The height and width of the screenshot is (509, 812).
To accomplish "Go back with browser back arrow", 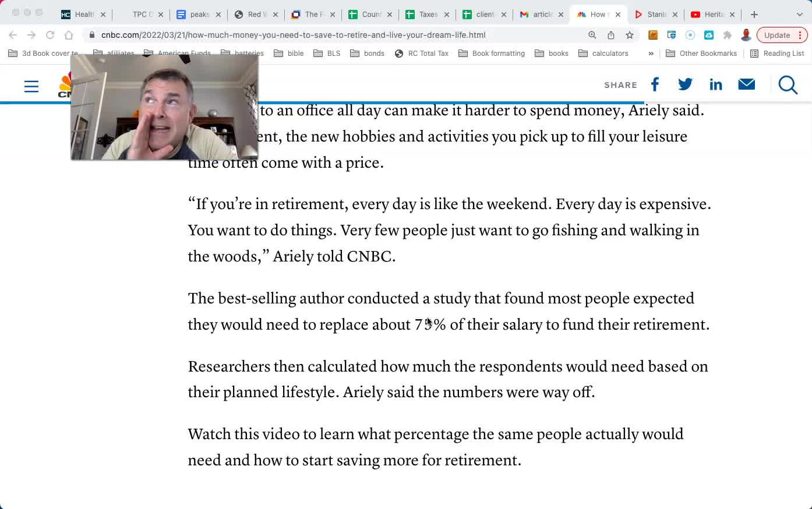I will (13, 35).
